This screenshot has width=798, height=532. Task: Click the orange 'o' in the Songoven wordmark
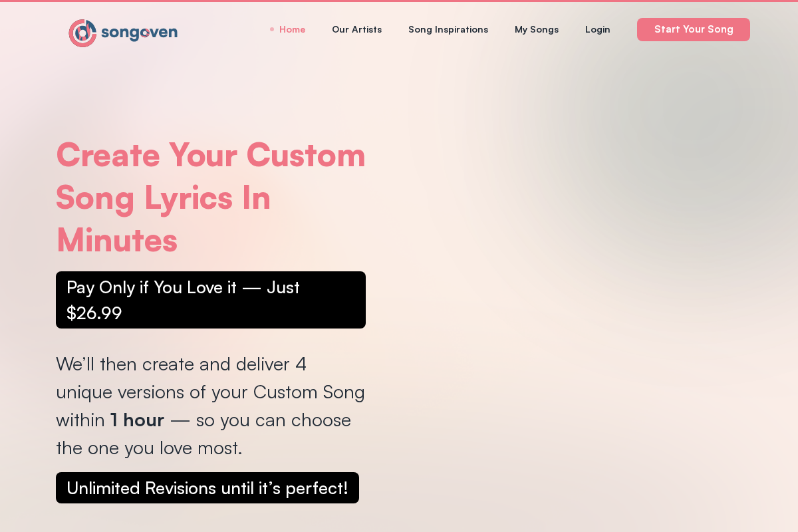coord(146,33)
